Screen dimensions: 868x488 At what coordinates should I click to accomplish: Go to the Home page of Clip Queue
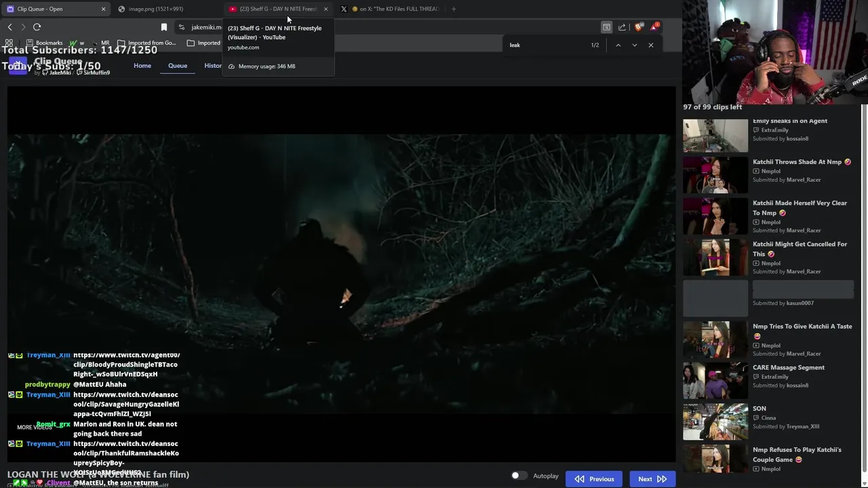click(x=142, y=66)
